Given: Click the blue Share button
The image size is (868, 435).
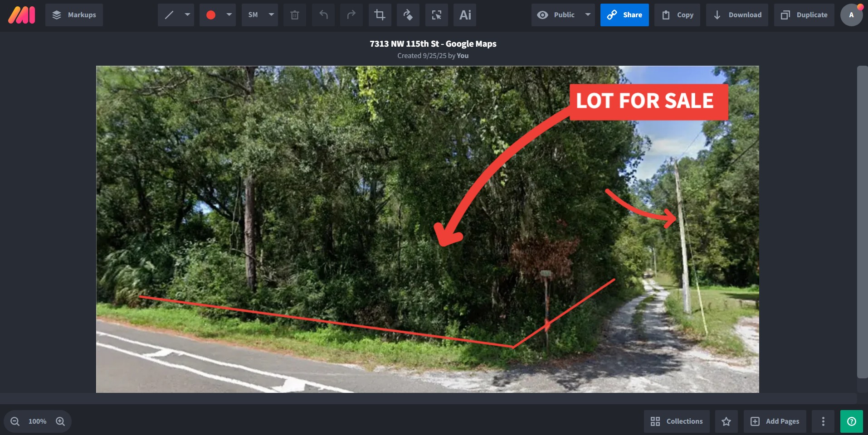Looking at the screenshot, I should pyautogui.click(x=624, y=15).
